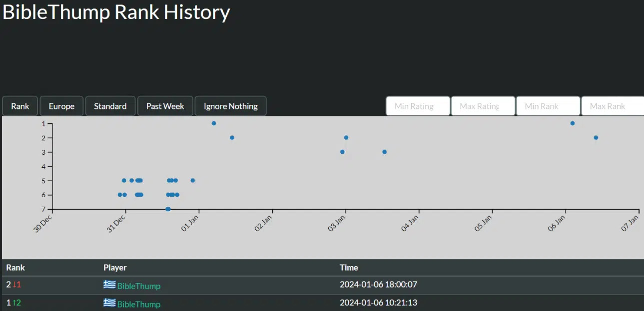Open BibleThump player link in rank 1 row
Screen dimensions: 644x311
(139, 304)
